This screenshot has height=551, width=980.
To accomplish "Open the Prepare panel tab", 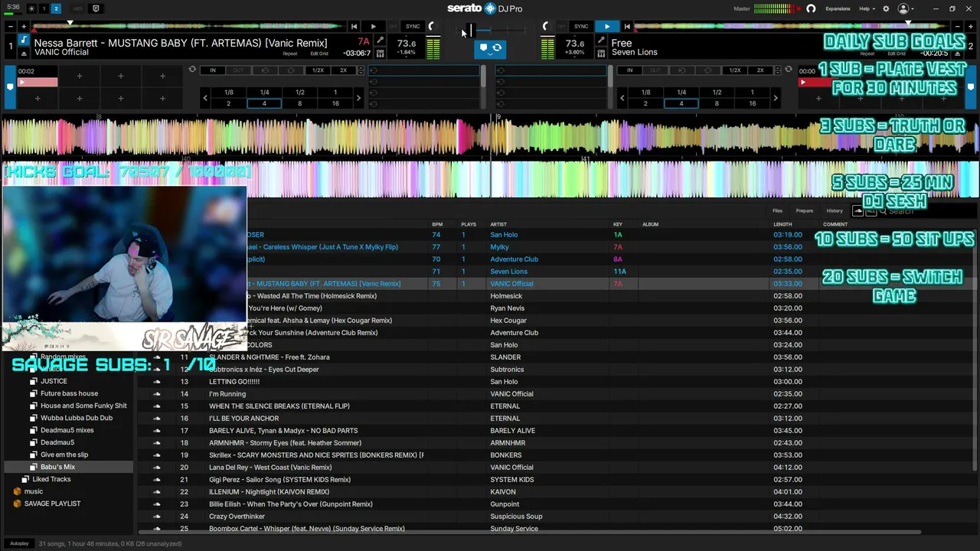I will coord(804,210).
